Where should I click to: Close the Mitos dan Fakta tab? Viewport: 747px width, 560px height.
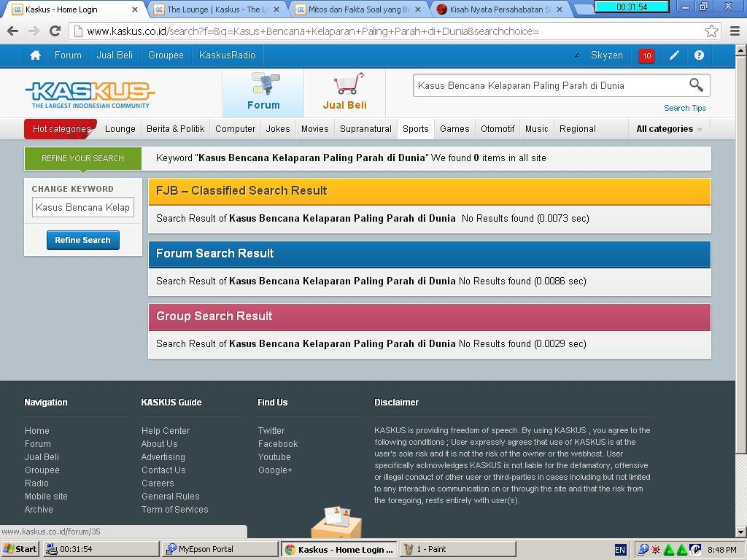418,9
